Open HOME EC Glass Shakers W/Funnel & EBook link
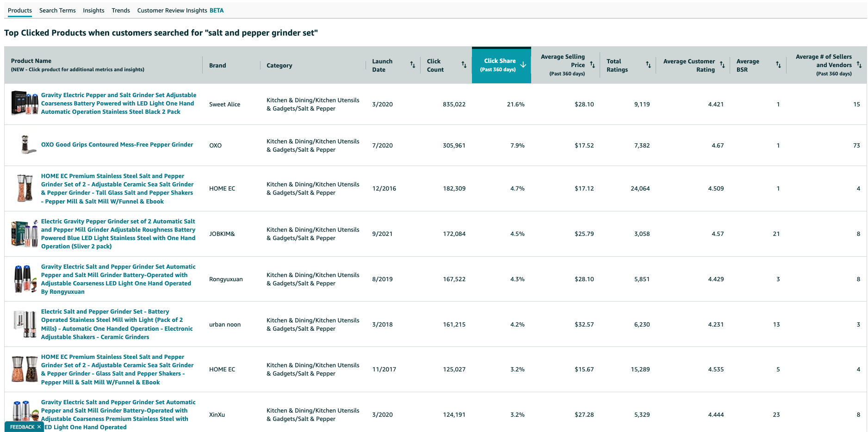 tap(118, 370)
